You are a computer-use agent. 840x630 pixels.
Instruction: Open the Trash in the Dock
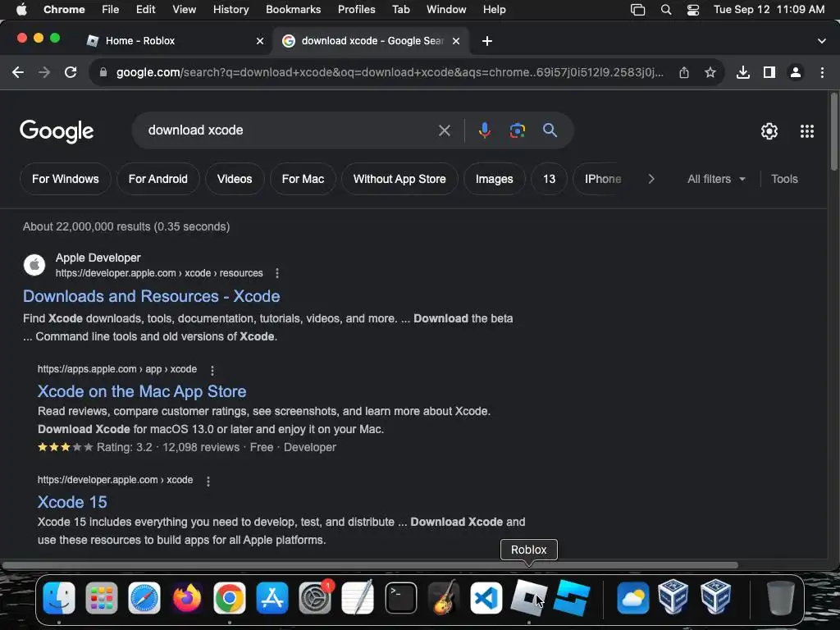pyautogui.click(x=781, y=598)
